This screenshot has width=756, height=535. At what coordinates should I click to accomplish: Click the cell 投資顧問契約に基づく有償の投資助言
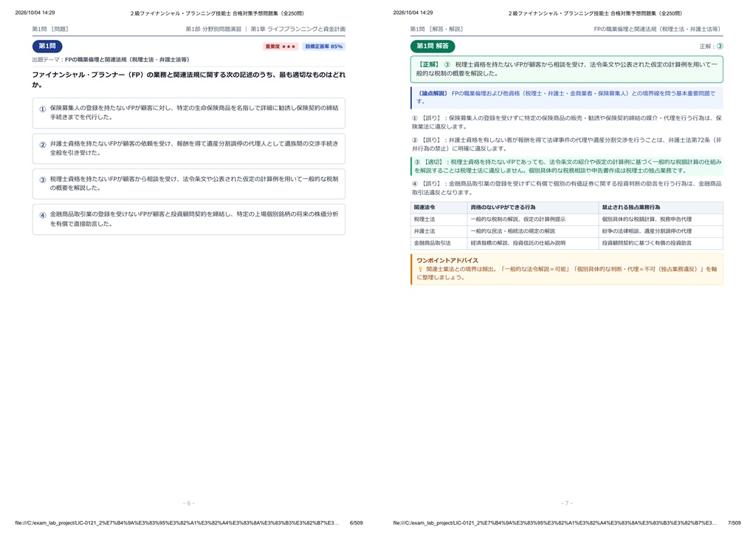[x=661, y=244]
